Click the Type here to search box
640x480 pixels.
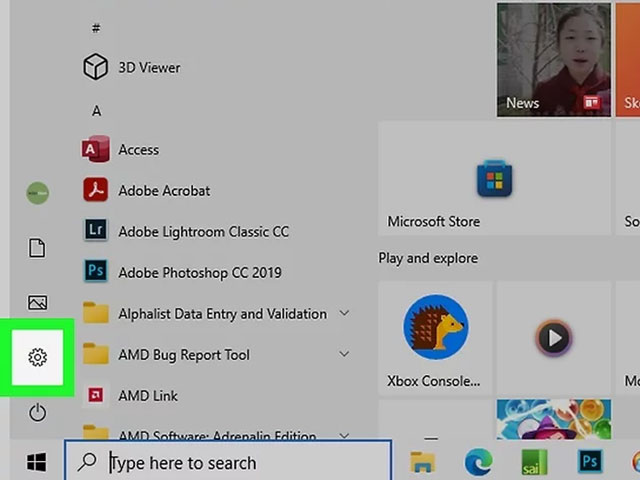tap(228, 461)
